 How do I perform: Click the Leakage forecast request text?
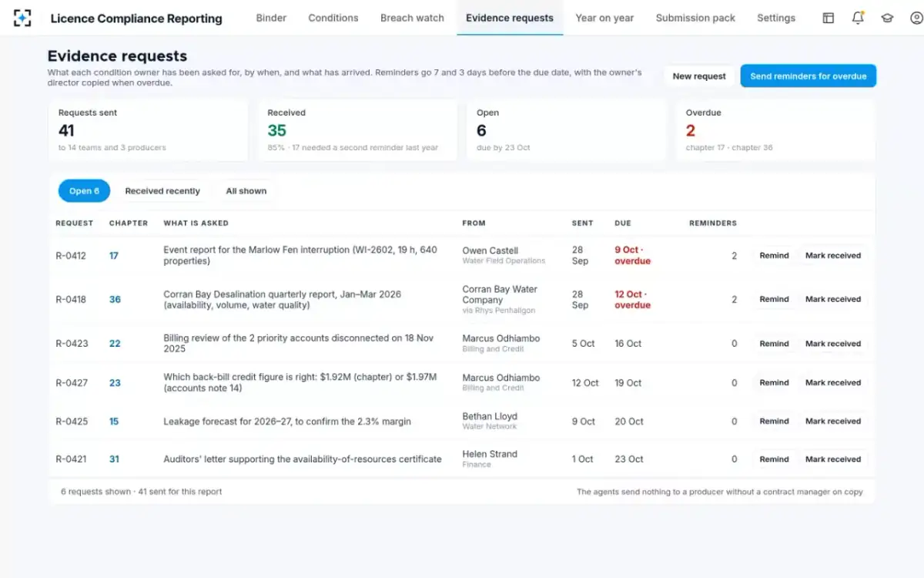point(287,422)
